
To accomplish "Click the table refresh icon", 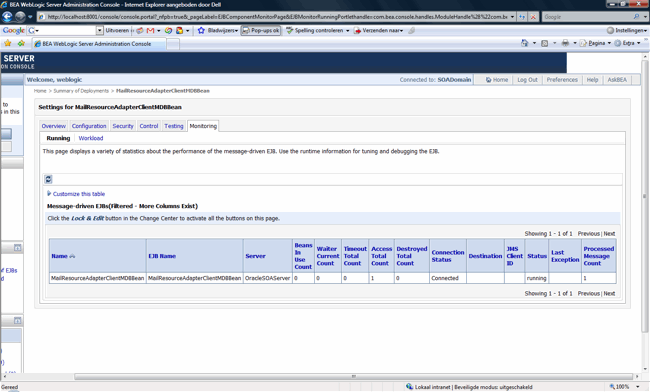I will [x=49, y=179].
